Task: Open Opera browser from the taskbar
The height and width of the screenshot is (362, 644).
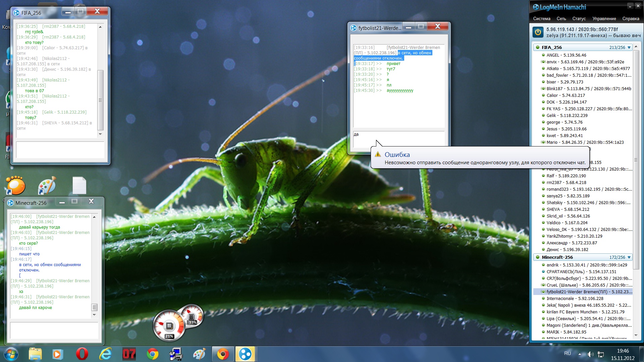Action: click(x=82, y=354)
